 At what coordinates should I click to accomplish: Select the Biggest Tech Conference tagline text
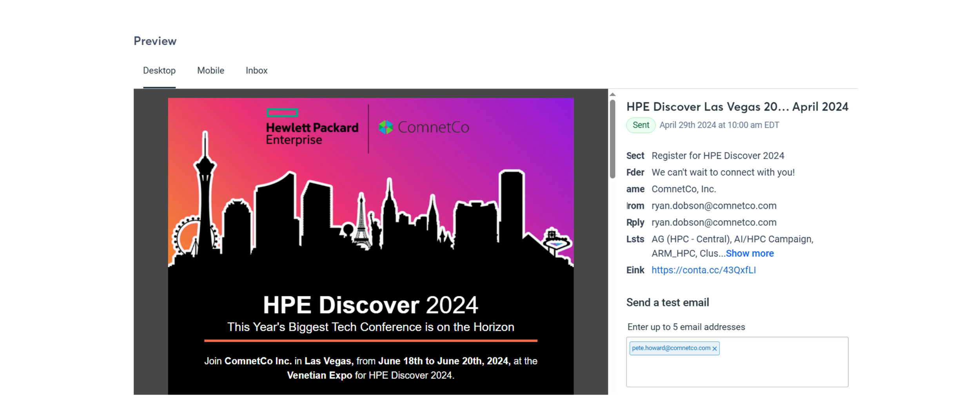[x=370, y=327]
